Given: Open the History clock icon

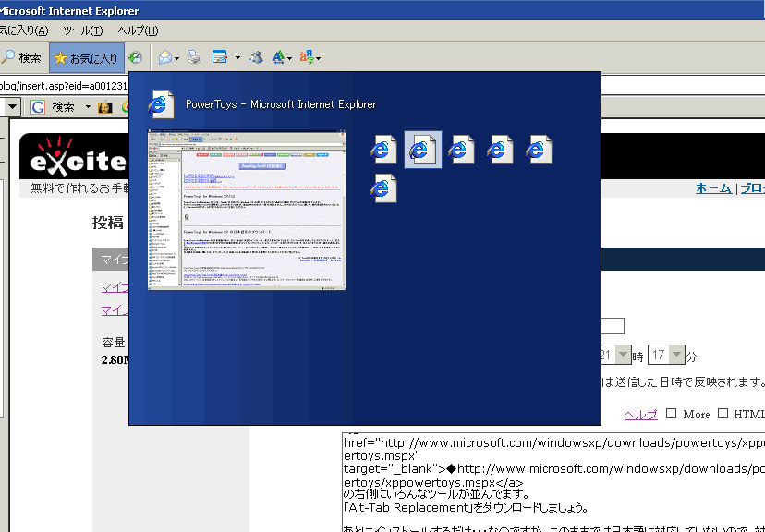Looking at the screenshot, I should (135, 58).
